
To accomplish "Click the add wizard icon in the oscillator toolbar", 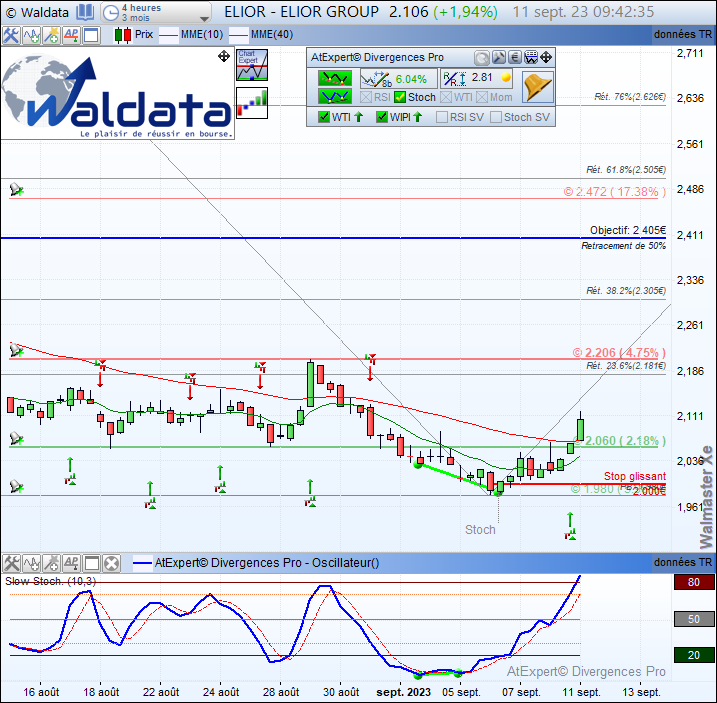I will tap(51, 563).
